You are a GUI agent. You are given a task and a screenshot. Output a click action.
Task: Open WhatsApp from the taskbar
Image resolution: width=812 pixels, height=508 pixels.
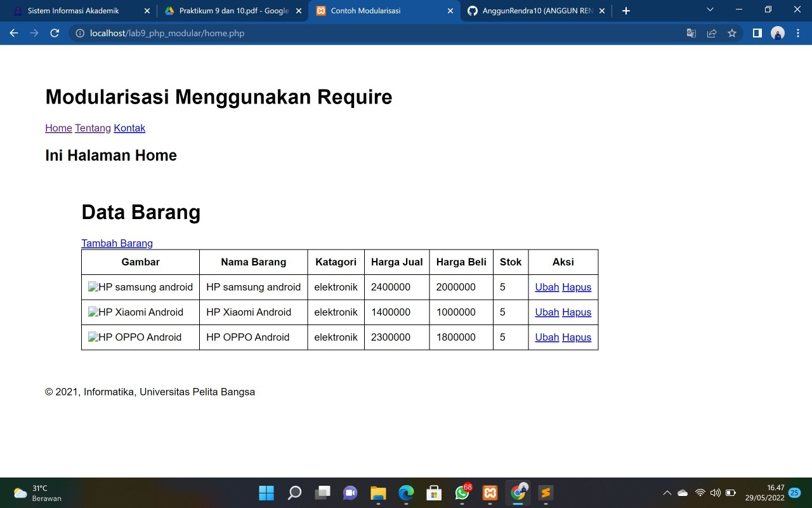point(462,493)
